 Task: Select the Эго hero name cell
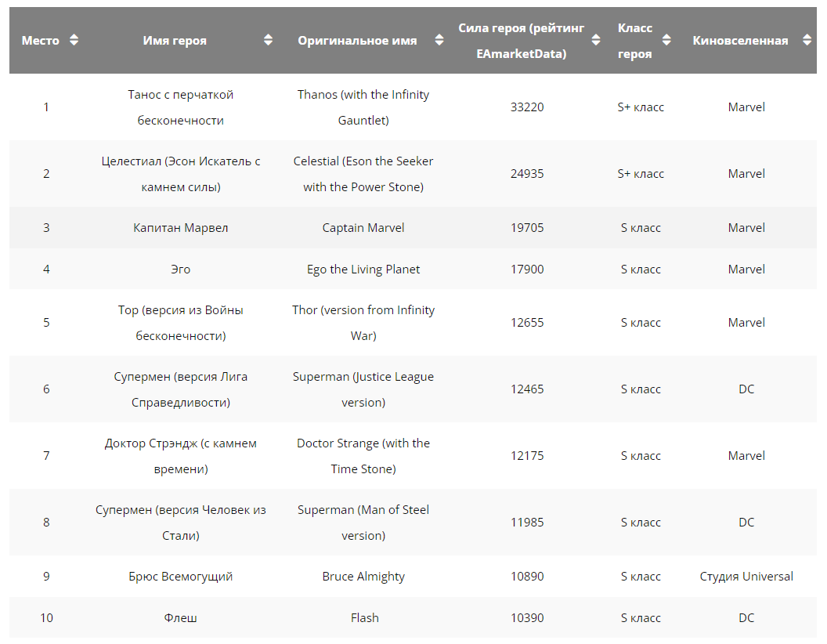[x=180, y=269]
